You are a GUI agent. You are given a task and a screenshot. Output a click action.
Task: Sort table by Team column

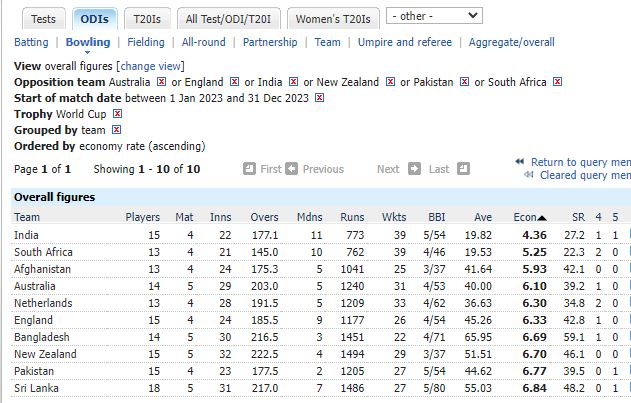click(x=27, y=217)
